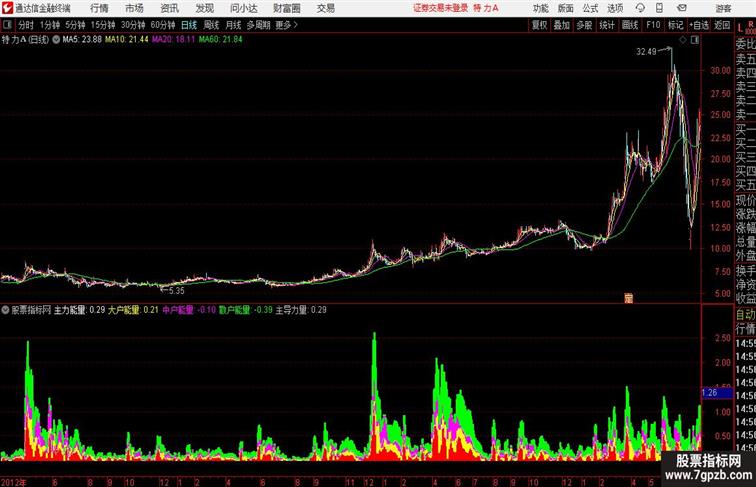Viewport: 756px width, 487px height.
Task: Open the 功能 menu
Action: pyautogui.click(x=540, y=8)
